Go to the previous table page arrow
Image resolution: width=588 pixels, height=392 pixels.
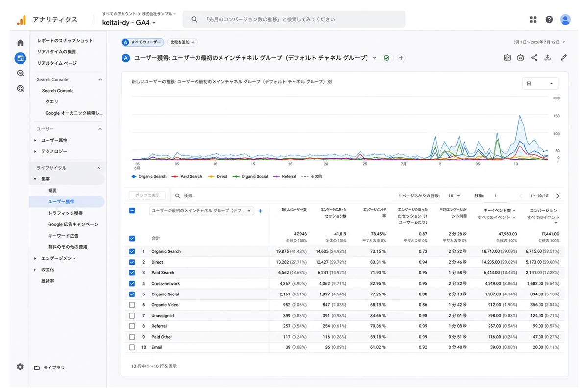521,196
